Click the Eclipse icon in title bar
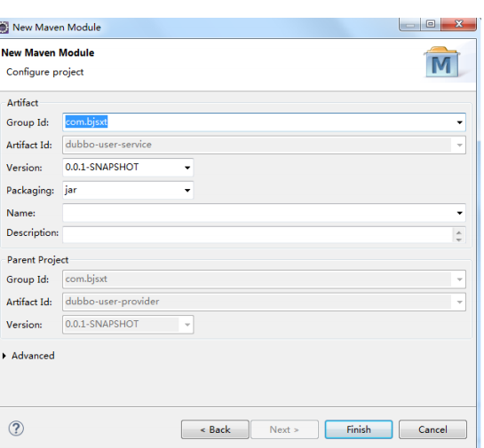Screen dimensions: 484x448 coord(4,28)
